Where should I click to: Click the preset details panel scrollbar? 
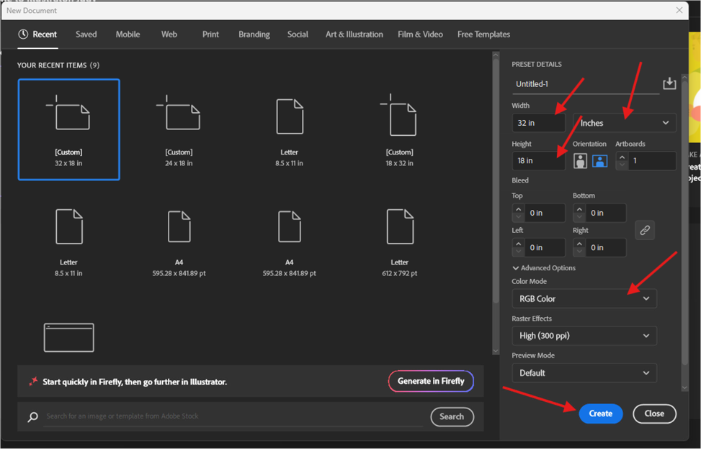(685, 224)
